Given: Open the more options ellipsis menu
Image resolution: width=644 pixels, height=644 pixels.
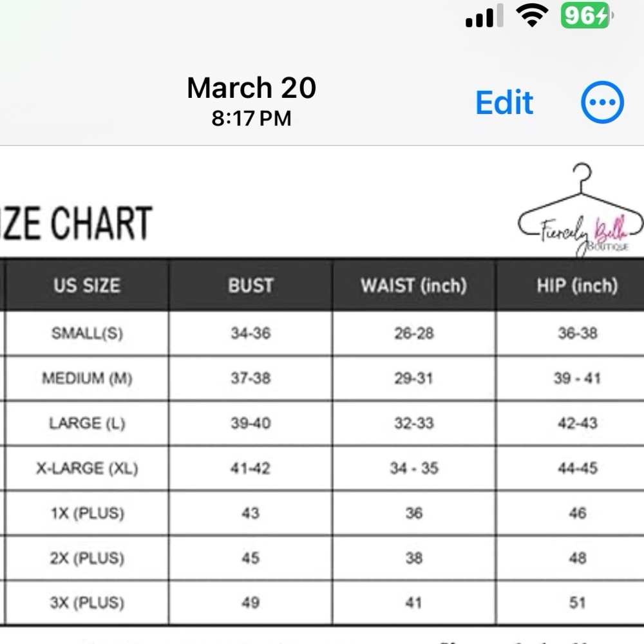Looking at the screenshot, I should 602,102.
